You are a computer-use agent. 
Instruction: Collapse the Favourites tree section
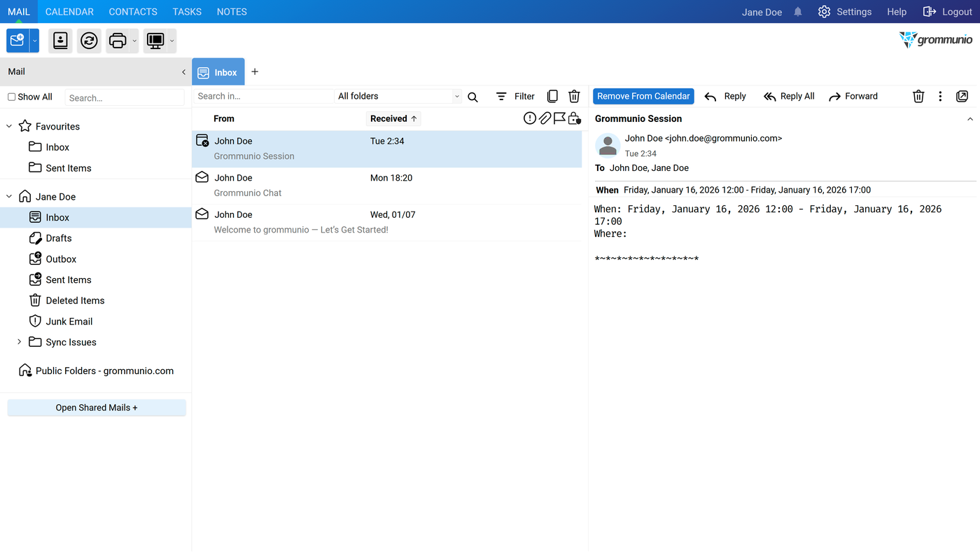(9, 126)
